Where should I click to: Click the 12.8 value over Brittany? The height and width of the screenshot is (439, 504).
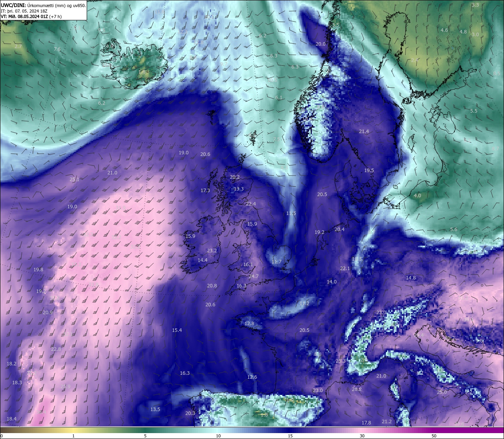pos(249,323)
